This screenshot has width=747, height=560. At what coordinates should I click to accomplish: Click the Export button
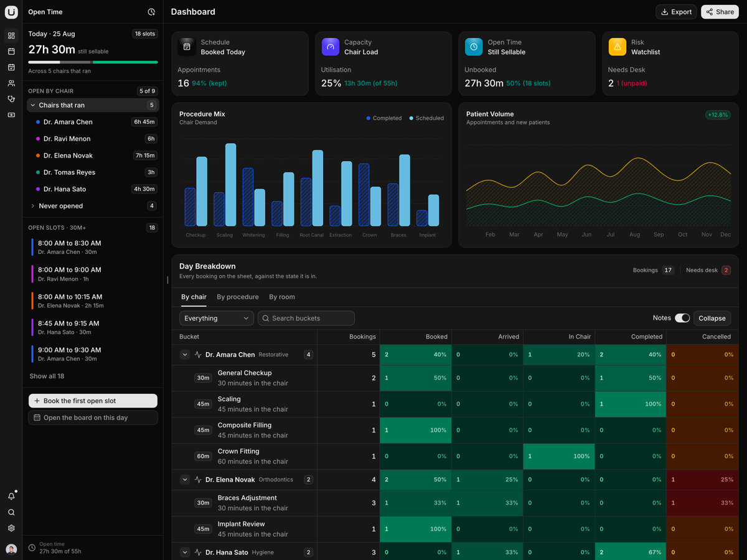coord(676,12)
